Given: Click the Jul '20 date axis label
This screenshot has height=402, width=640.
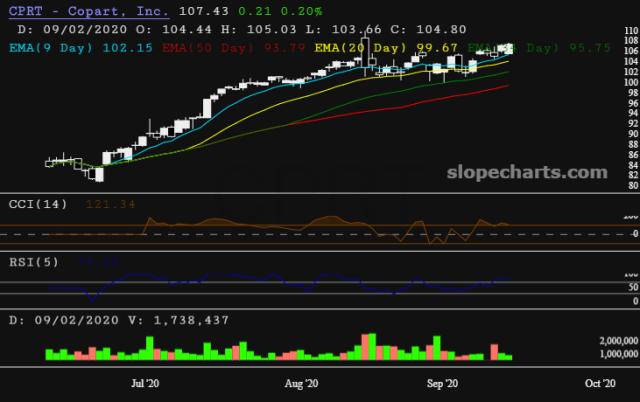Looking at the screenshot, I should coord(146,382).
